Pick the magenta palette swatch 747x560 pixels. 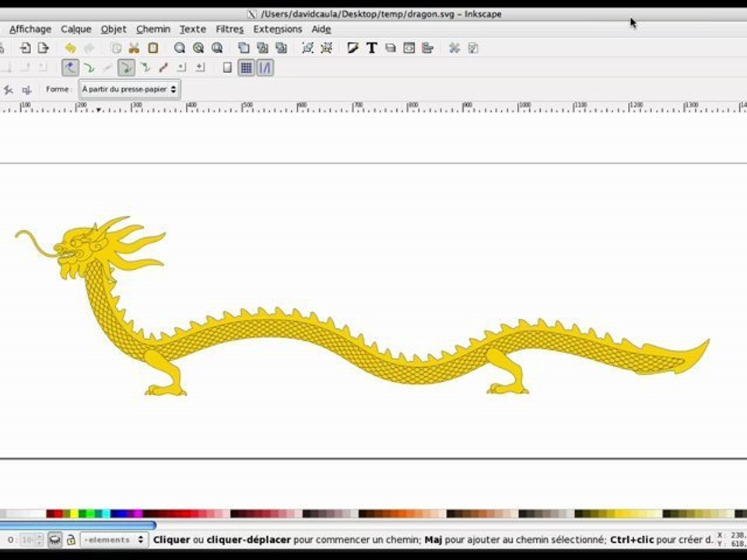click(139, 514)
